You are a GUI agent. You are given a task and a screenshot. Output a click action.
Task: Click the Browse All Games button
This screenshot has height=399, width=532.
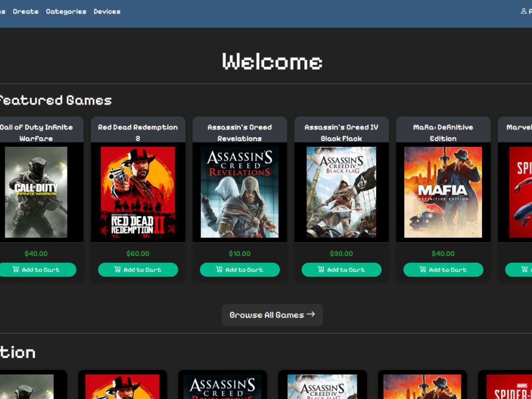(x=272, y=315)
